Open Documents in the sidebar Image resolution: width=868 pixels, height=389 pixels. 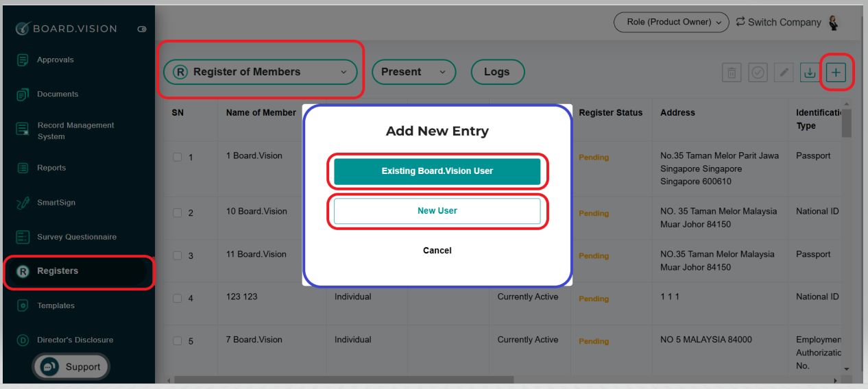pyautogui.click(x=58, y=94)
